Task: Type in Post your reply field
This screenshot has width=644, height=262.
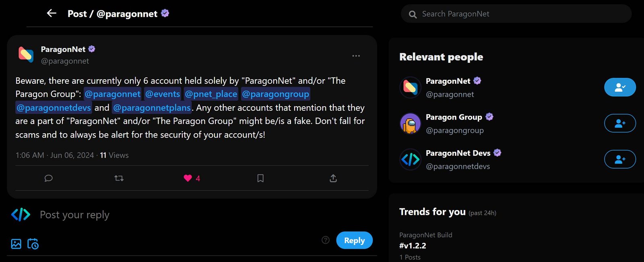Action: pyautogui.click(x=161, y=215)
